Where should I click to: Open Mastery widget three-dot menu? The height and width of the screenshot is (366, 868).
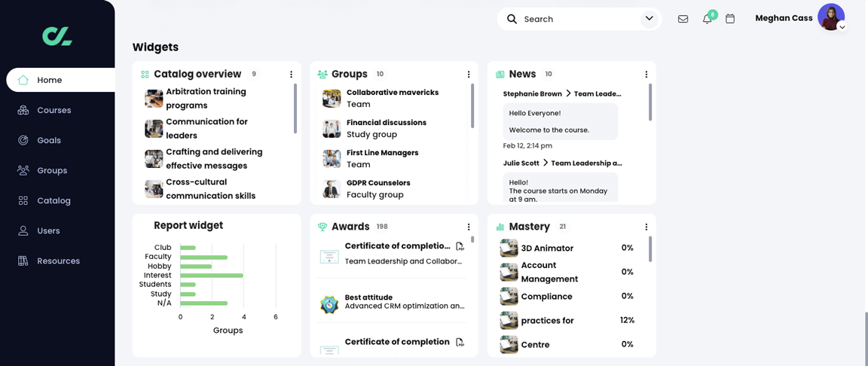646,227
